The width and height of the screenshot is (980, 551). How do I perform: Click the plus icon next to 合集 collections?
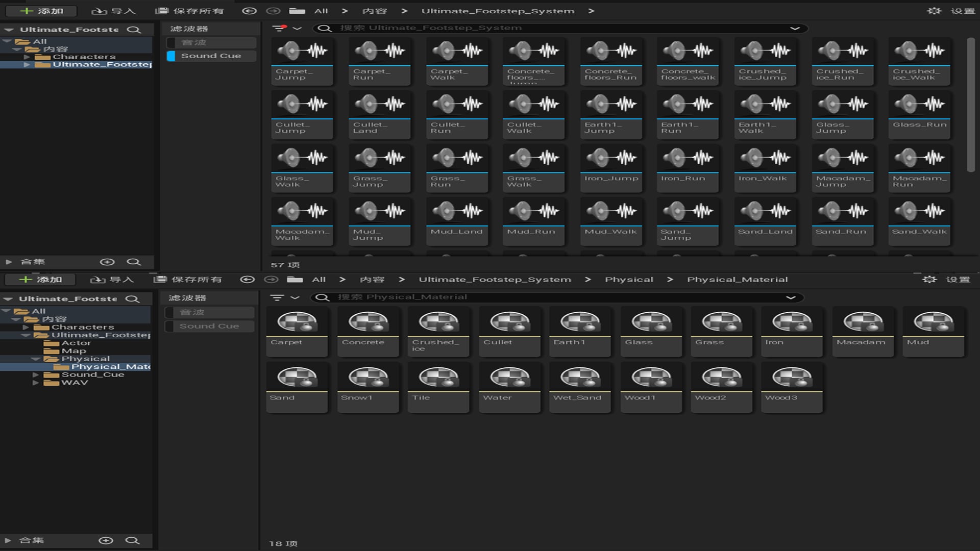108,261
